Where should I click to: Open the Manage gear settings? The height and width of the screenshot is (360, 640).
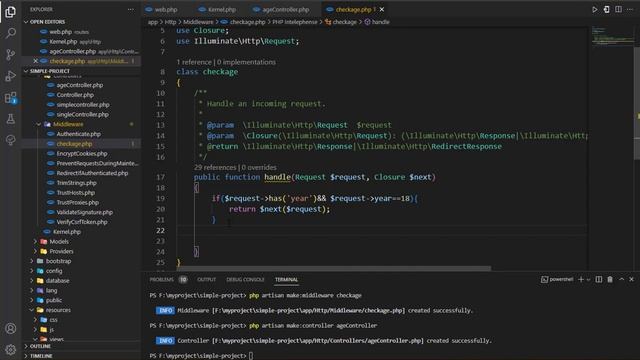11,349
